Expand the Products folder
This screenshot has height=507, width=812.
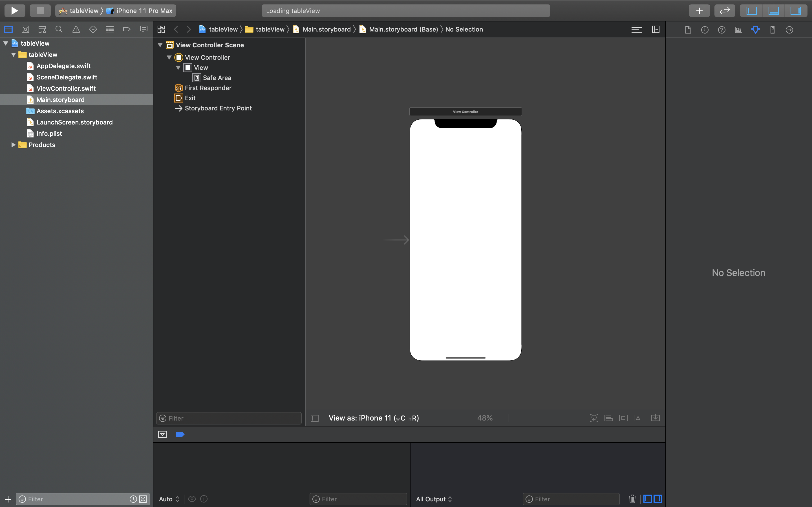pyautogui.click(x=14, y=145)
